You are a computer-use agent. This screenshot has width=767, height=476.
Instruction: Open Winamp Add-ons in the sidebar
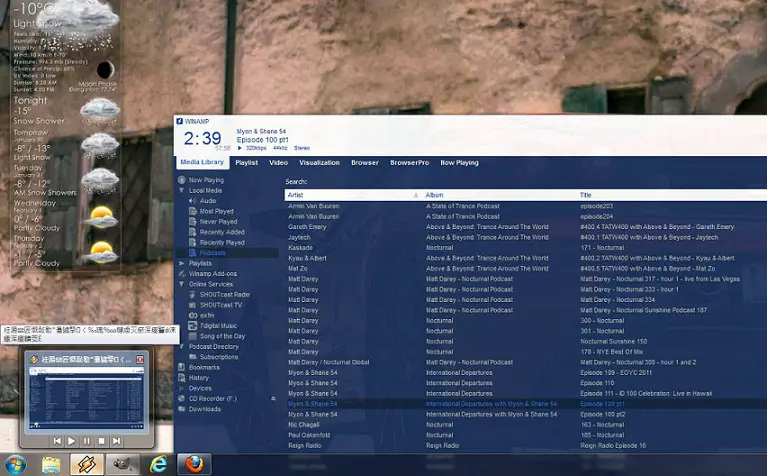point(213,273)
